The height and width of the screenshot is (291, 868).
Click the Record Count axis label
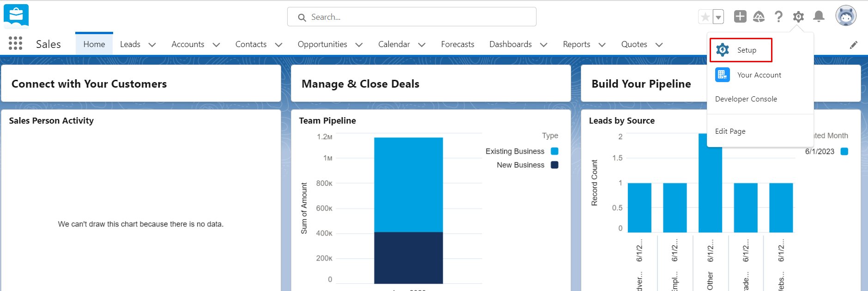point(594,183)
